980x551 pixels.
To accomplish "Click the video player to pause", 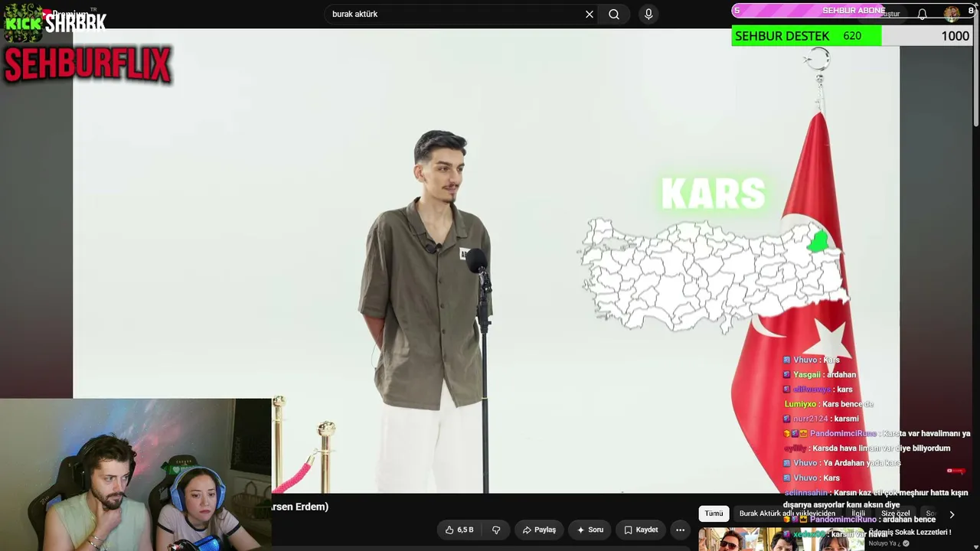I will [486, 260].
